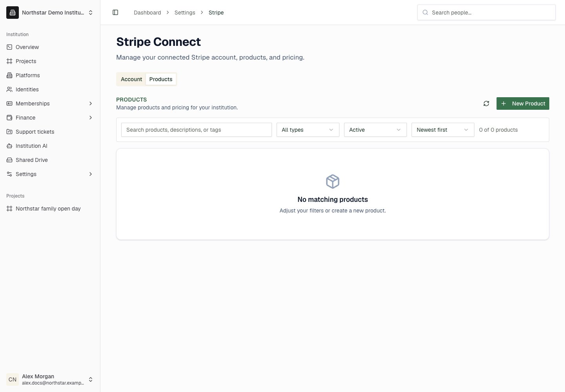
Task: Expand the Settings submenu chevron
Action: click(91, 174)
